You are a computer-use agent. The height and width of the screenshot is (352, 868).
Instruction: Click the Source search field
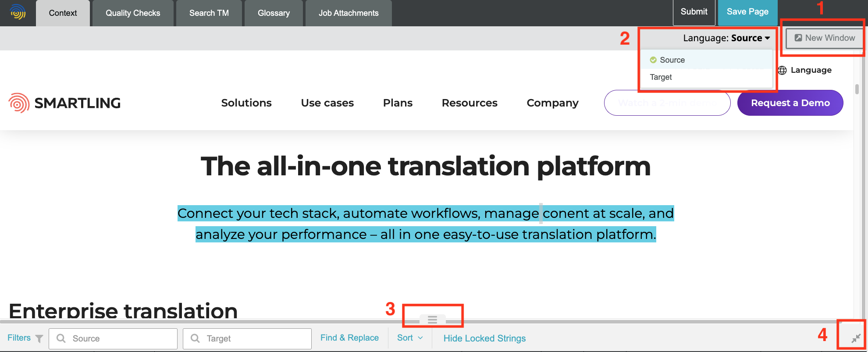113,339
